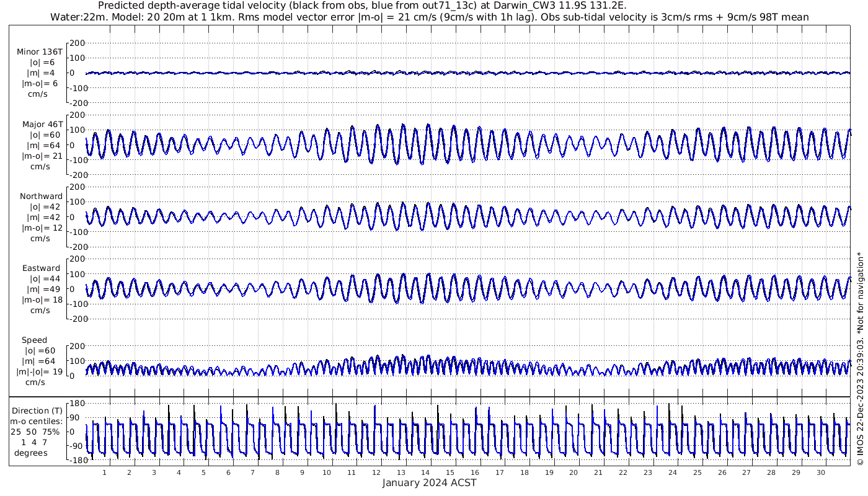This screenshot has height=496, width=868.
Task: Select the '|o| =6' value in Minor panel
Action: pyautogui.click(x=42, y=62)
